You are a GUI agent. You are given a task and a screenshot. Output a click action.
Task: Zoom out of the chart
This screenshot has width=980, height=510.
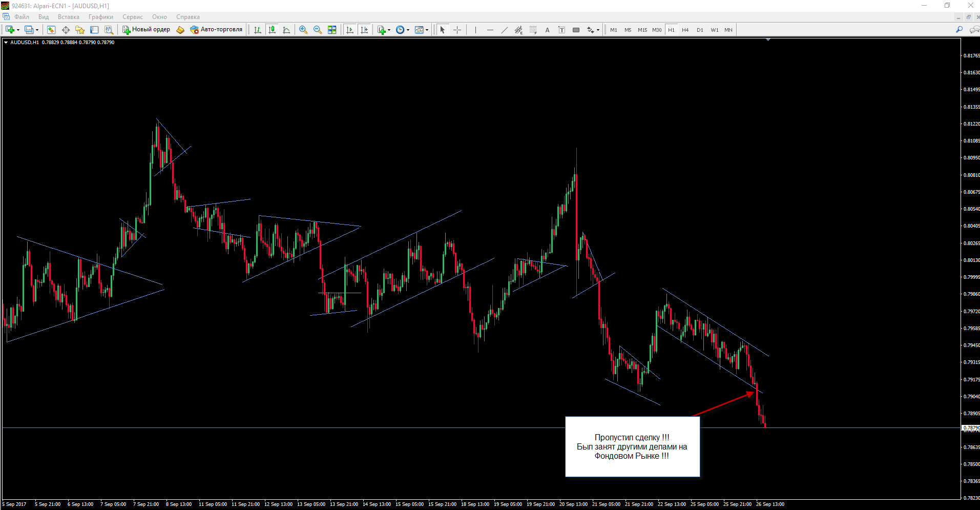318,30
